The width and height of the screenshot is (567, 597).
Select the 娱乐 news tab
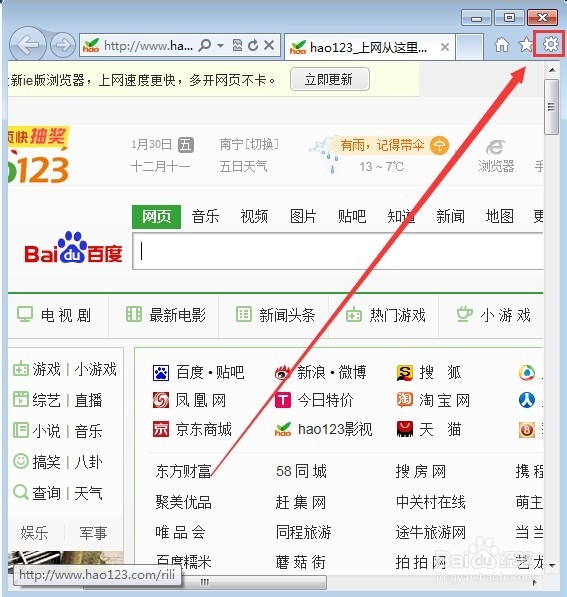pyautogui.click(x=34, y=533)
